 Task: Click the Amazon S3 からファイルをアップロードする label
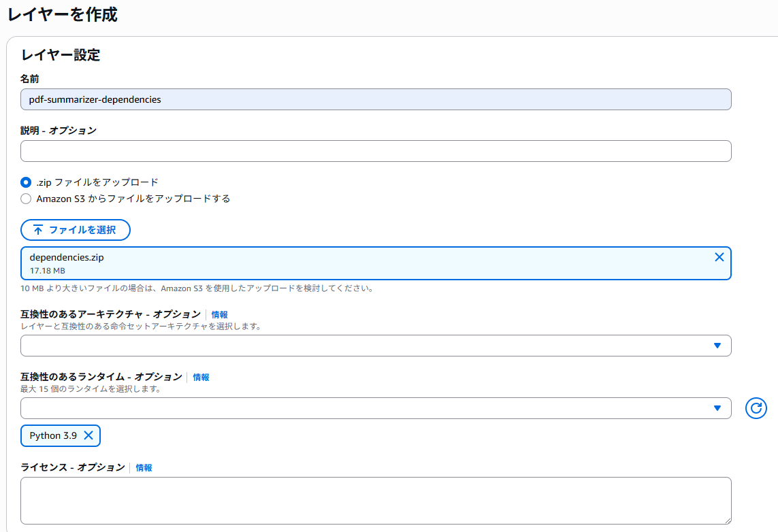(x=133, y=199)
